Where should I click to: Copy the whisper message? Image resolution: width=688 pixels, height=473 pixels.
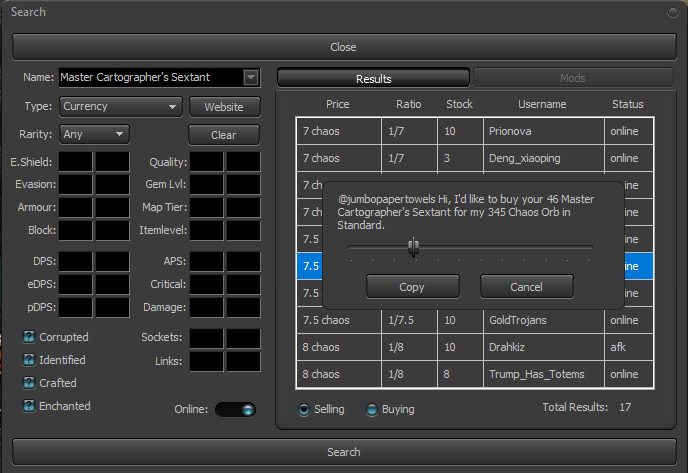pos(412,287)
